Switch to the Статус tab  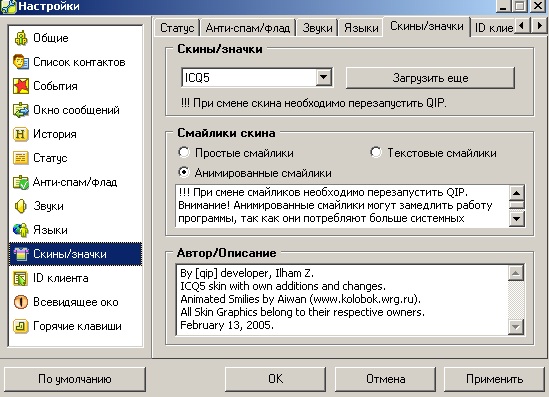click(177, 28)
